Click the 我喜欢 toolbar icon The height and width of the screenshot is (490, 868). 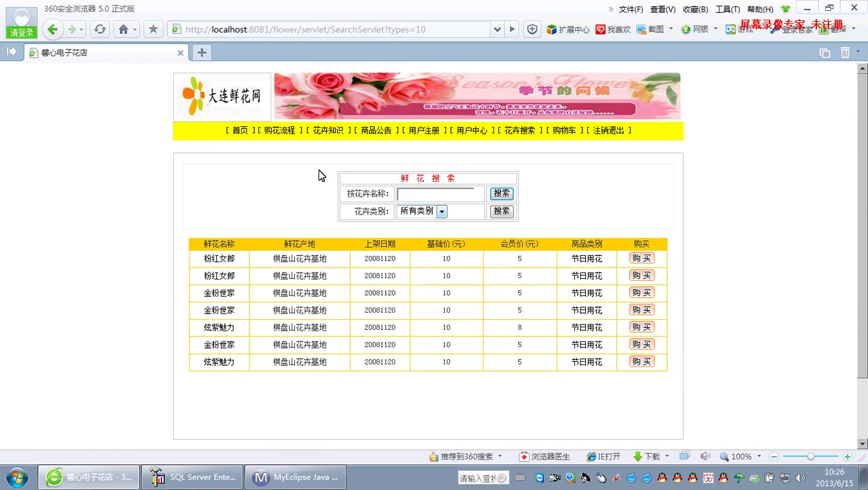613,29
